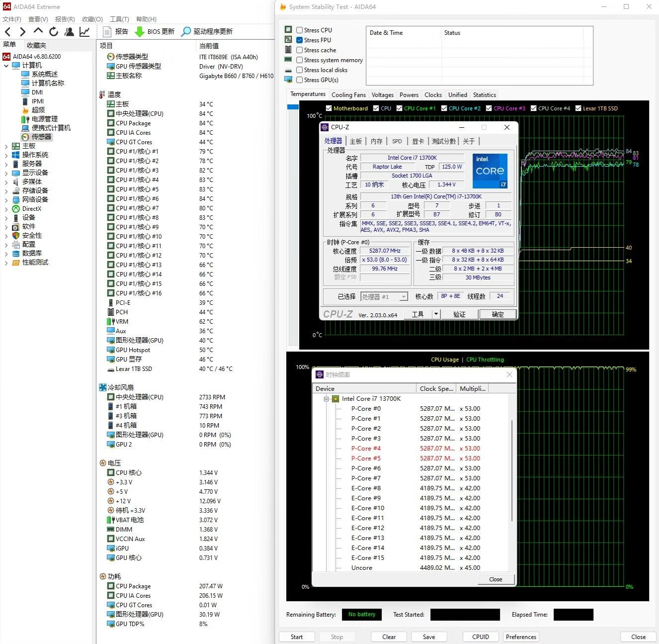Click the blue progress bar beside the temperature graph
The height and width of the screenshot is (644, 659).
[293, 106]
